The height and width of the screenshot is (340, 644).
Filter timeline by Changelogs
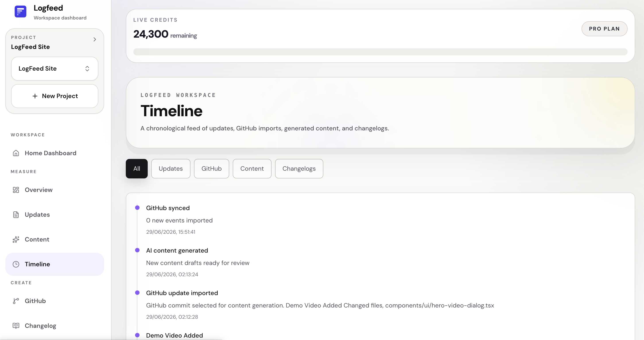(299, 169)
